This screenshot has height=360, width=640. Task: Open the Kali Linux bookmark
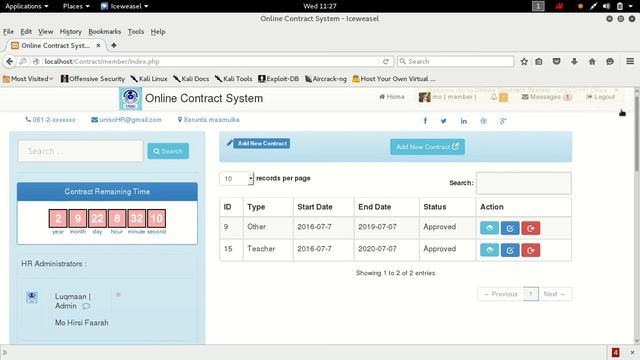pos(149,79)
